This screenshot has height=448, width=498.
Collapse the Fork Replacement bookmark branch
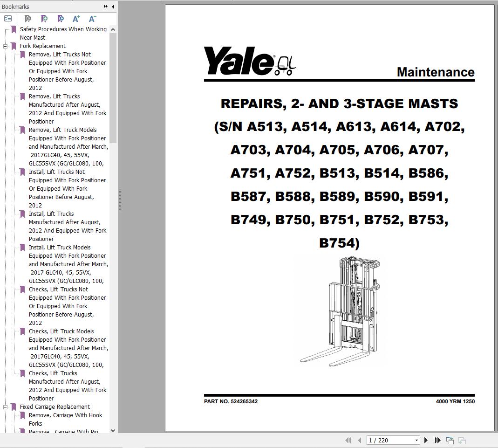[4, 46]
